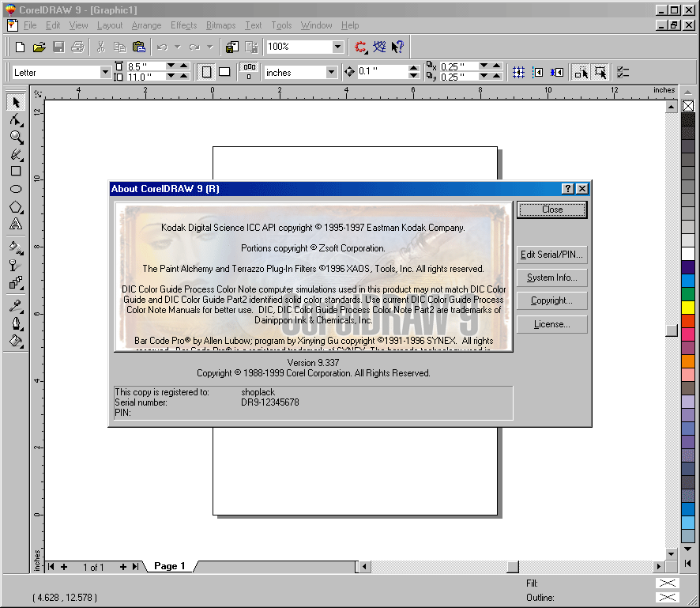This screenshot has width=700, height=608.
Task: Toggle Portrait page orientation
Action: click(x=206, y=72)
